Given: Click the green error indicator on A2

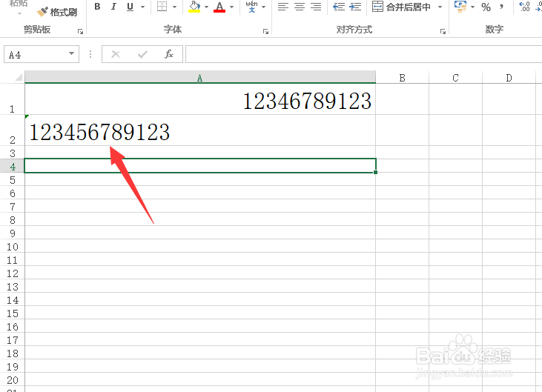Looking at the screenshot, I should [27, 117].
